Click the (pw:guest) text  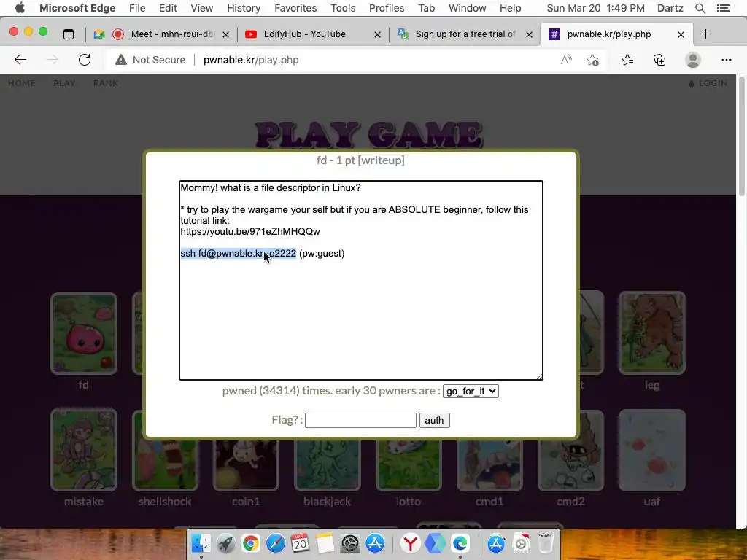coord(322,253)
